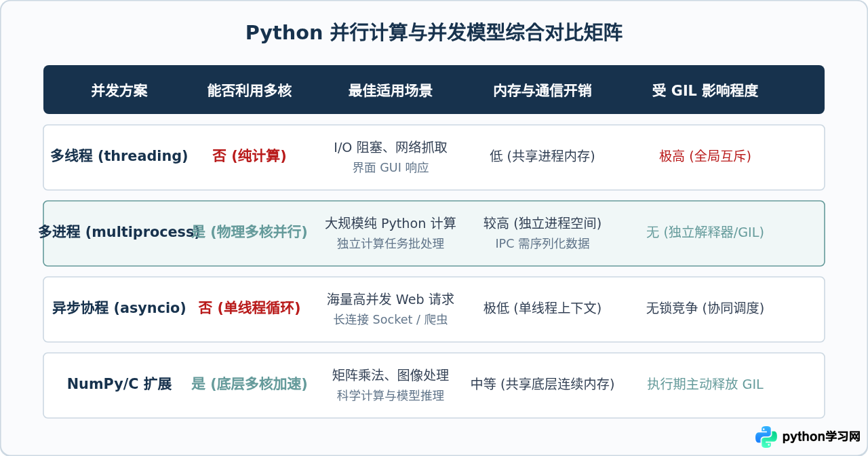The height and width of the screenshot is (456, 868).
Task: Click '界面 GUI 响应' subtext
Action: pyautogui.click(x=391, y=168)
